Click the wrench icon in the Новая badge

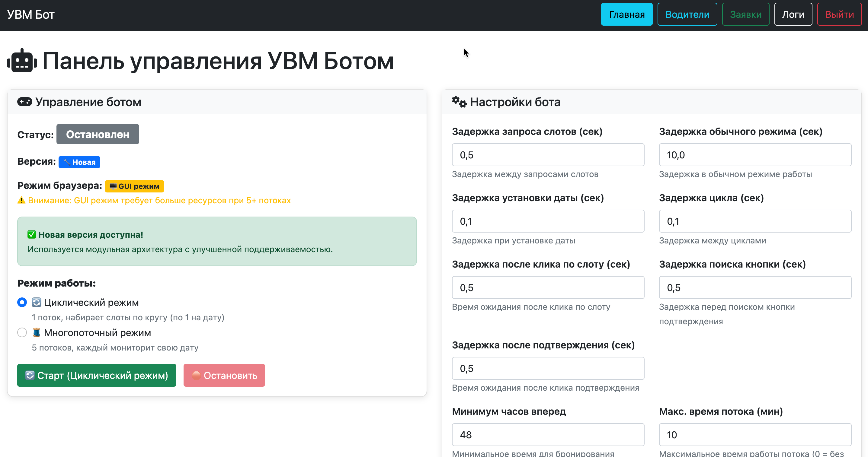[x=67, y=162]
